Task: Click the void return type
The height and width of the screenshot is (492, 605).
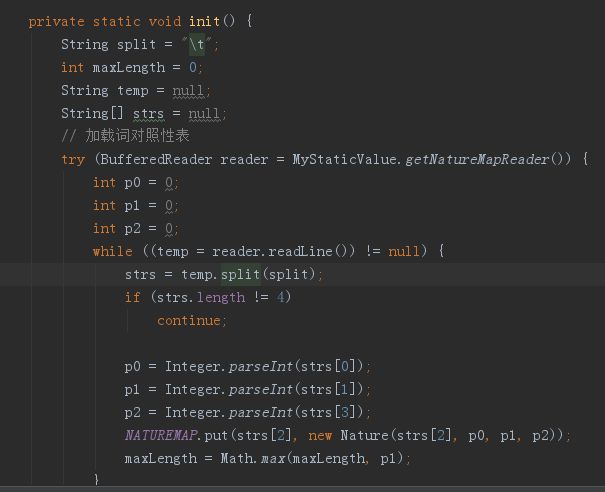Action: 165,21
